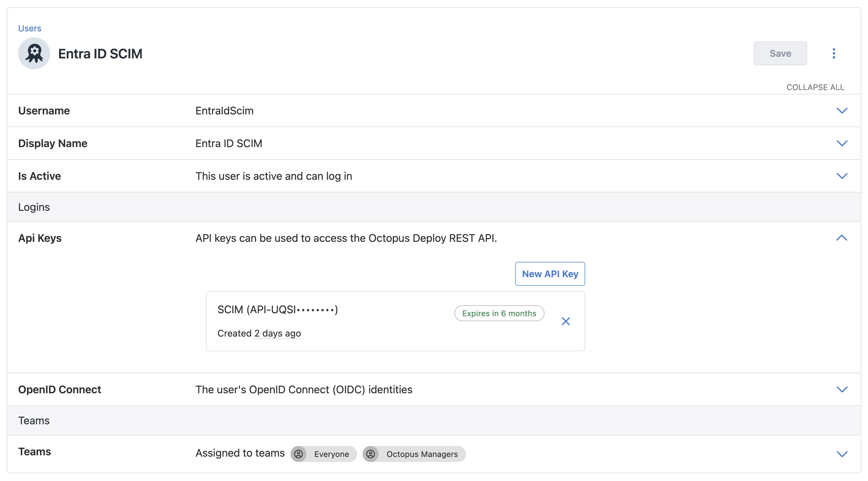Click the OpenID Connect row label
The image size is (868, 481).
coord(60,390)
